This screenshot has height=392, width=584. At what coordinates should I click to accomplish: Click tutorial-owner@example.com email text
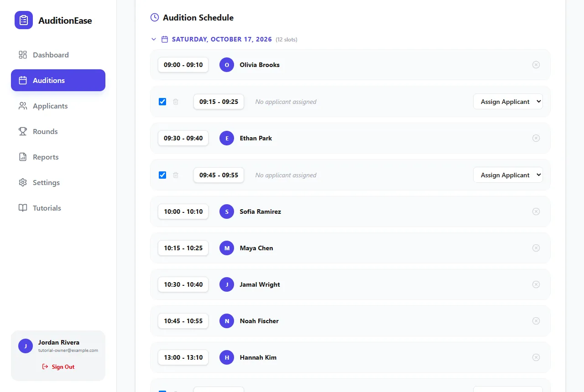[x=68, y=351]
